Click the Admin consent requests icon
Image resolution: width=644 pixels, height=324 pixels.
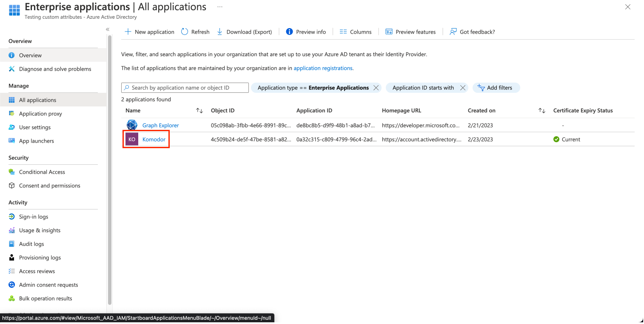click(12, 285)
